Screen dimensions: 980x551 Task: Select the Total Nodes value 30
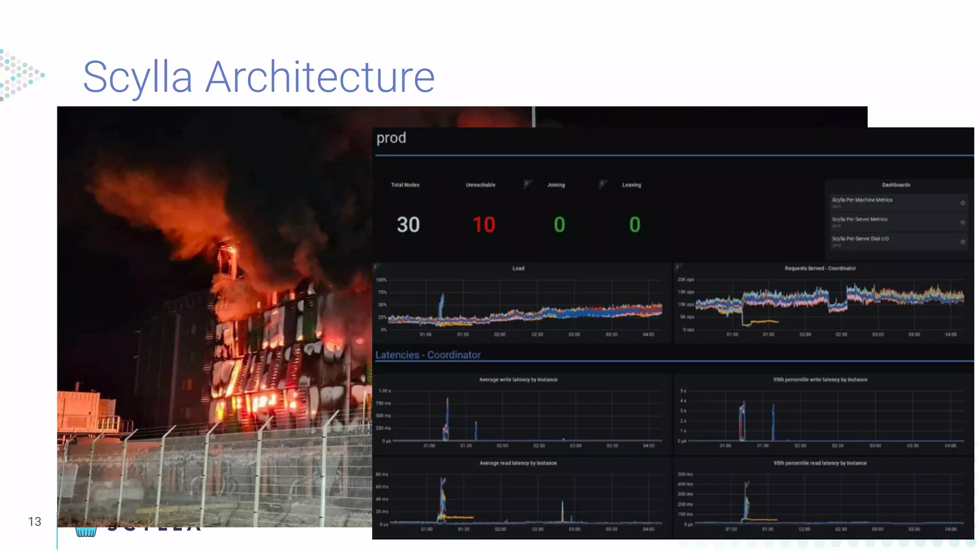coord(408,225)
